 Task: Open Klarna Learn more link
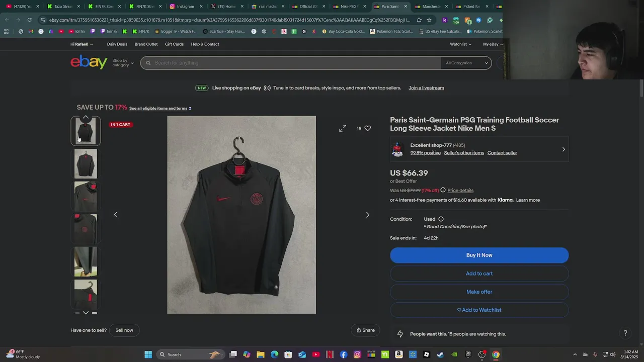(528, 200)
